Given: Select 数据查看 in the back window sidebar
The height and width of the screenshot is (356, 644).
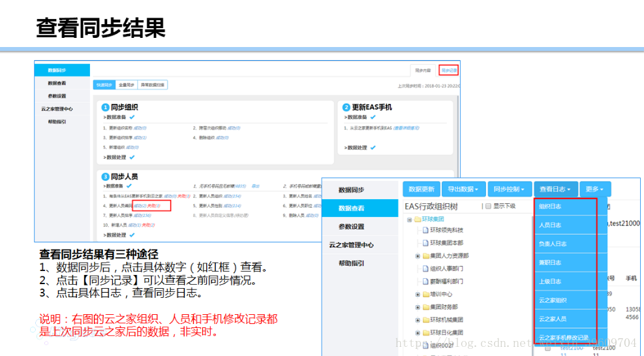Looking at the screenshot, I should coord(63,83).
